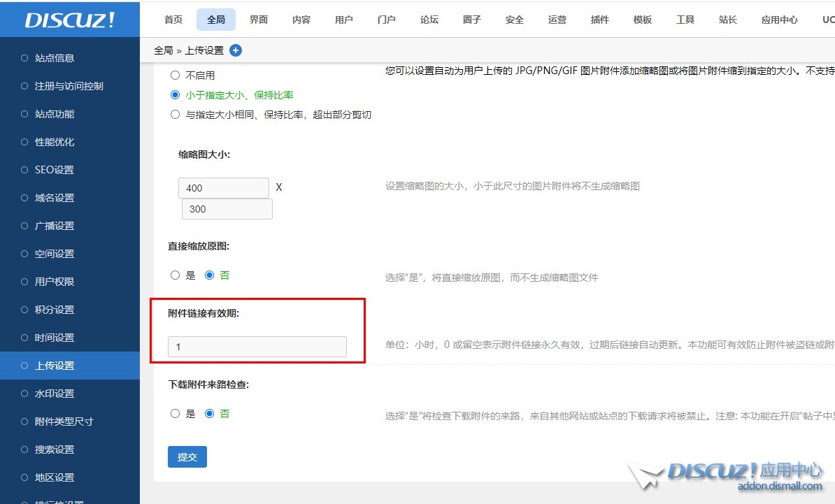Select 小于指定大小、保持比率 radio option
Image resolution: width=835 pixels, height=504 pixels.
click(x=176, y=94)
